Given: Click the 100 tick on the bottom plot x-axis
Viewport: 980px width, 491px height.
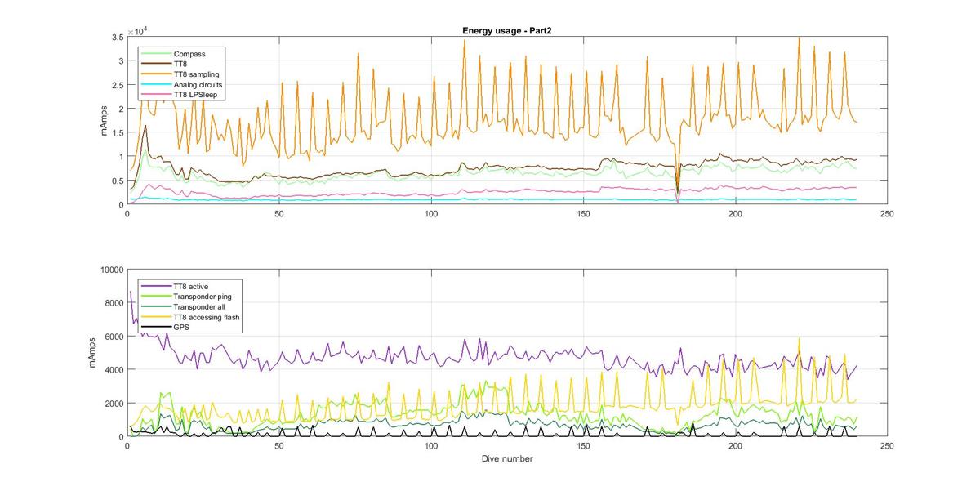Looking at the screenshot, I should click(x=431, y=446).
